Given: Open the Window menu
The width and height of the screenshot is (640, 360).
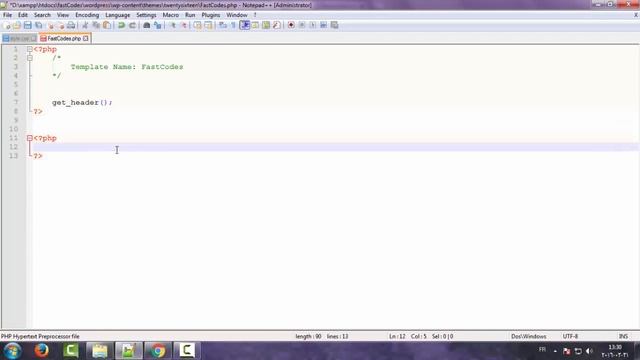Looking at the screenshot, I should point(237,15).
